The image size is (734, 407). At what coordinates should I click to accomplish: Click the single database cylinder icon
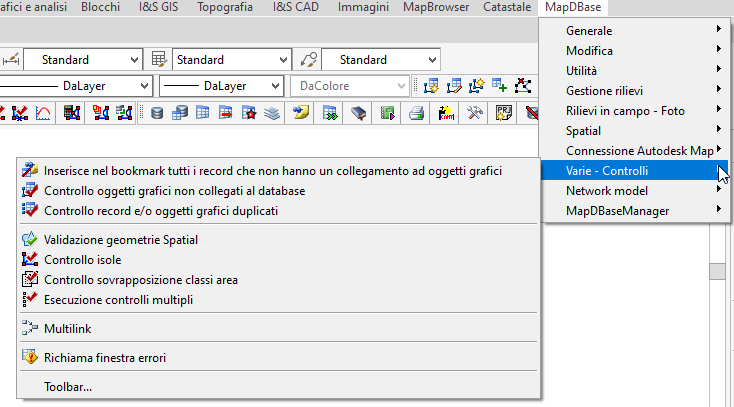coord(157,113)
